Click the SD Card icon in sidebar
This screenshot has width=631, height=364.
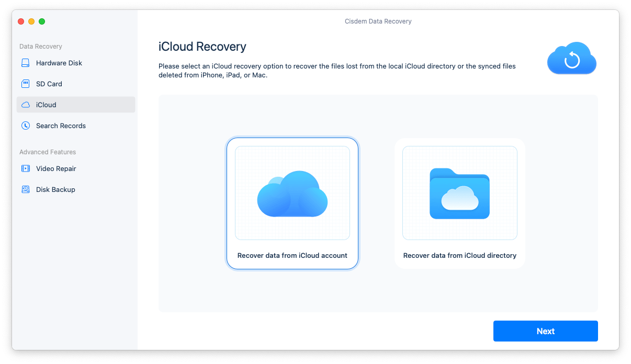[26, 84]
